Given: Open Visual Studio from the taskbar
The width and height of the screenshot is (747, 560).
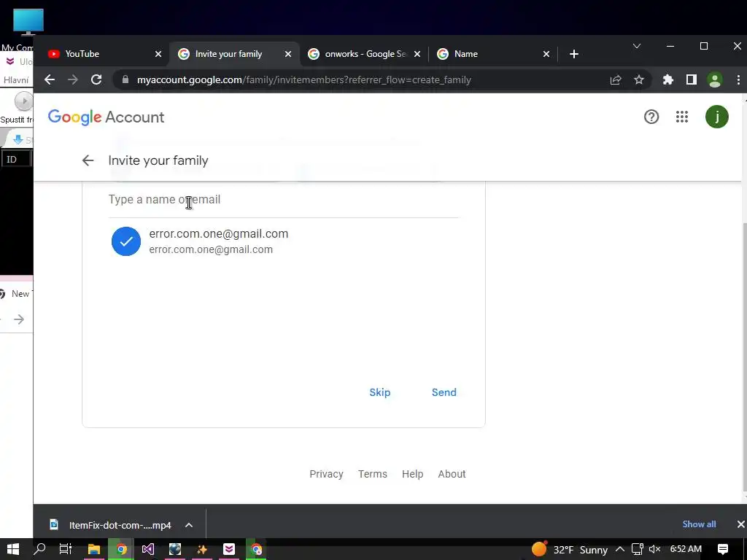Looking at the screenshot, I should click(x=147, y=550).
